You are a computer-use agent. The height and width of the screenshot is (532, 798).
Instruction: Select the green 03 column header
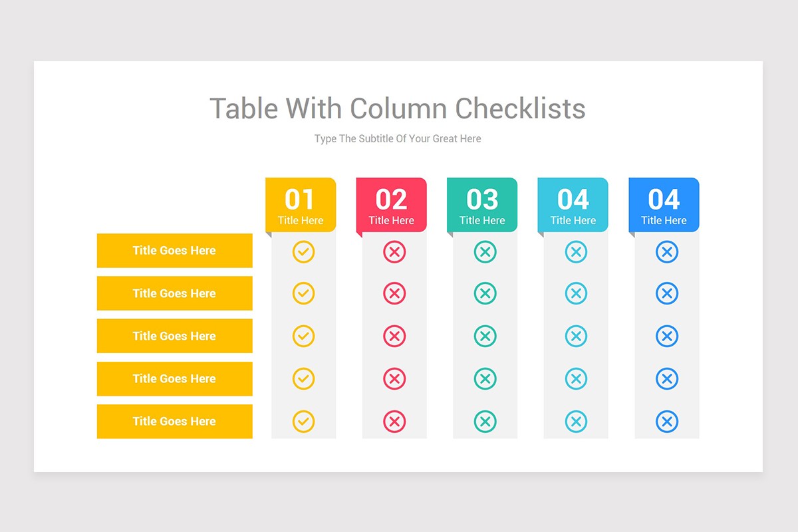pos(482,205)
